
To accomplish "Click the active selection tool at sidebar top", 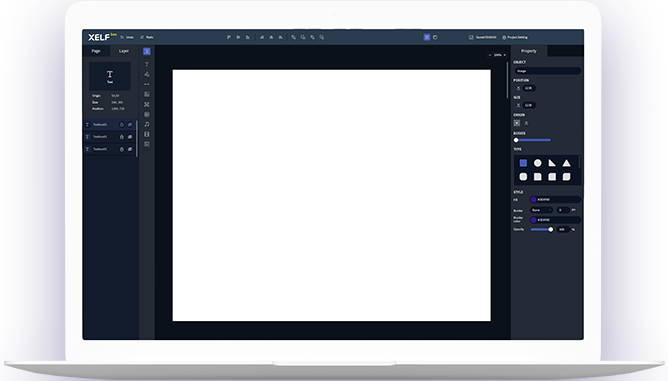I will click(147, 52).
